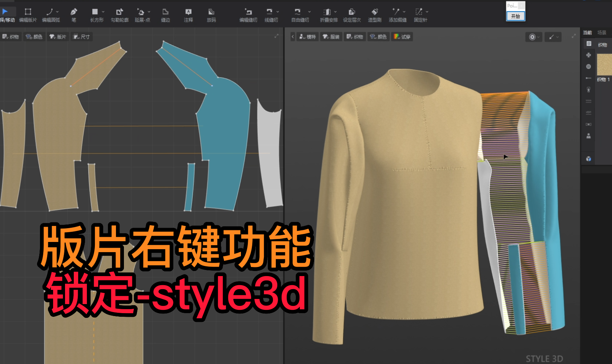Toggle 版片 display in 2D window
Screen dimensions: 612x364
point(58,37)
